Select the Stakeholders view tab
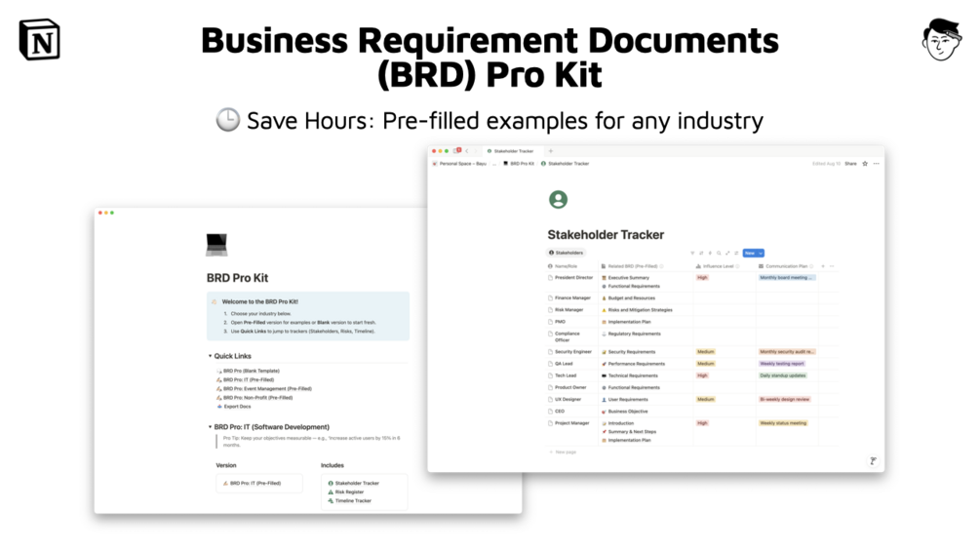The width and height of the screenshot is (980, 551). point(567,253)
